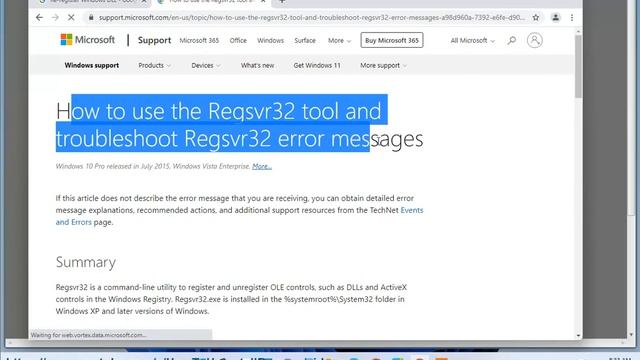Go back using the browser back arrow
Screen dimensions: 640x360
[x=39, y=18]
